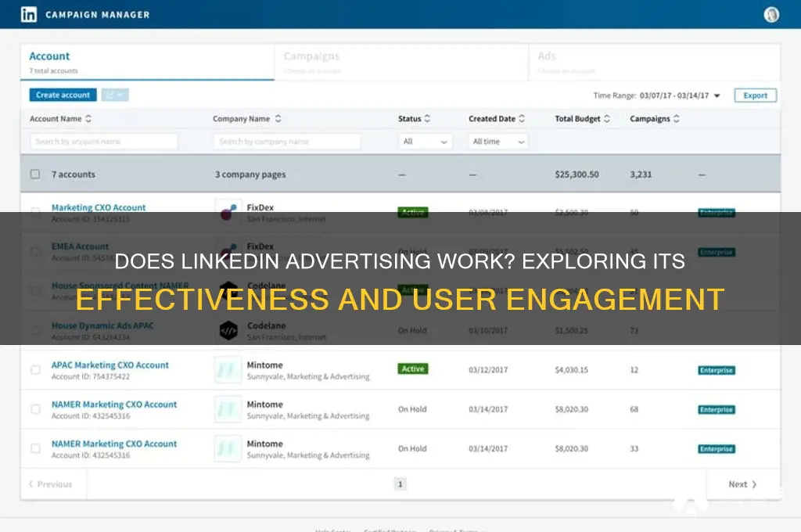Image resolution: width=801 pixels, height=532 pixels.
Task: Sort by Created Date arrows
Action: pyautogui.click(x=522, y=119)
